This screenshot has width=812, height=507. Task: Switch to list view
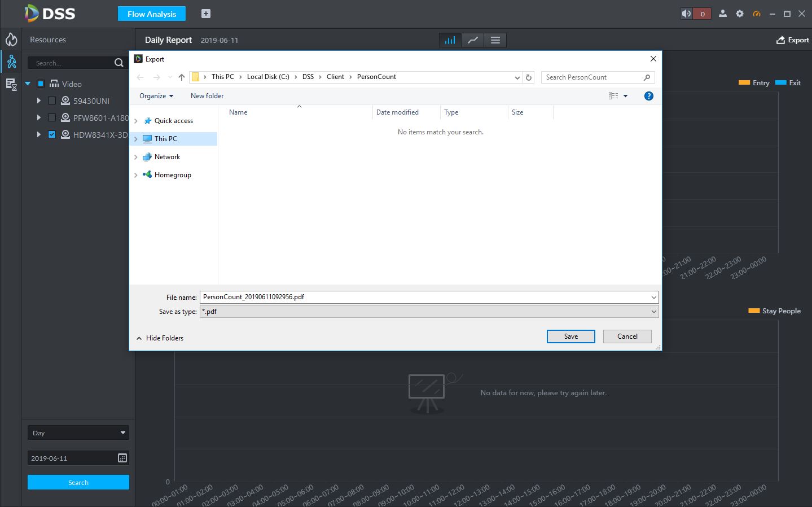pos(495,40)
